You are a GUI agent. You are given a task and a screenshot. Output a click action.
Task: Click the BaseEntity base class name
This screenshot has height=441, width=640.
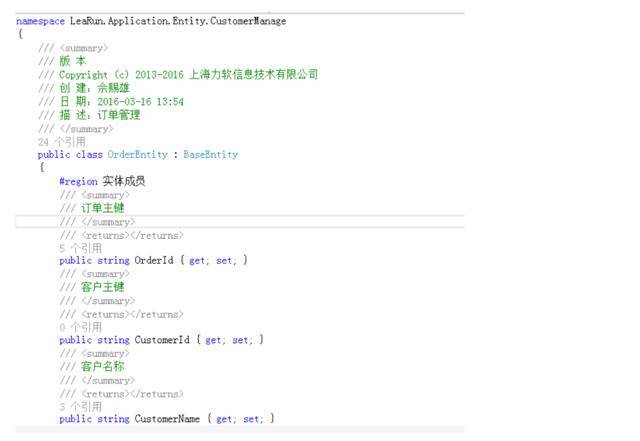[x=211, y=154]
